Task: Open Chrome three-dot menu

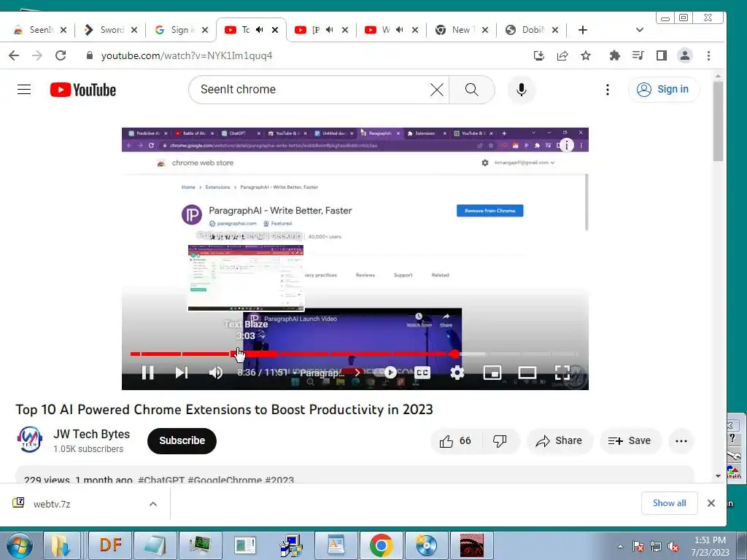Action: (x=708, y=55)
